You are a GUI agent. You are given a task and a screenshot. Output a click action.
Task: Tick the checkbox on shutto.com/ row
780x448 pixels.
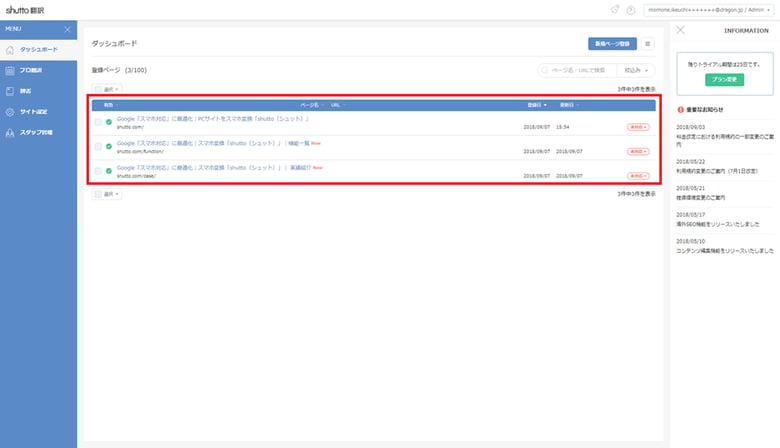(98, 122)
